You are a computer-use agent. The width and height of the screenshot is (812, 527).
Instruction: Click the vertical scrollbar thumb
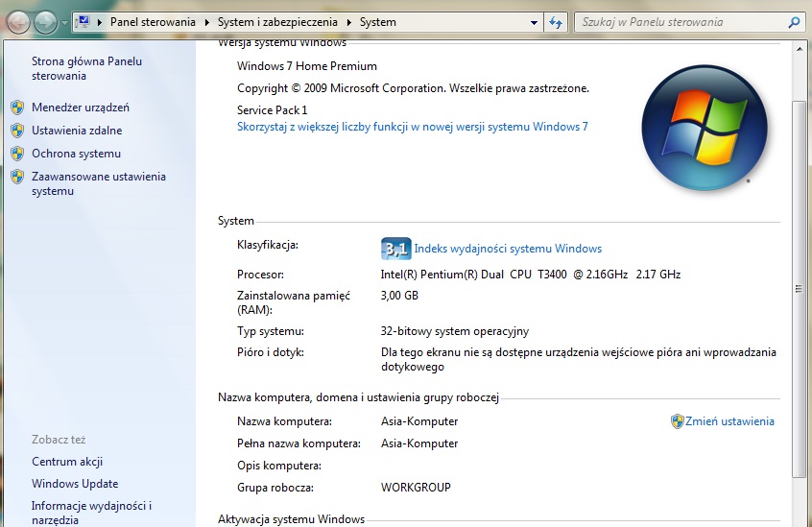tap(800, 289)
